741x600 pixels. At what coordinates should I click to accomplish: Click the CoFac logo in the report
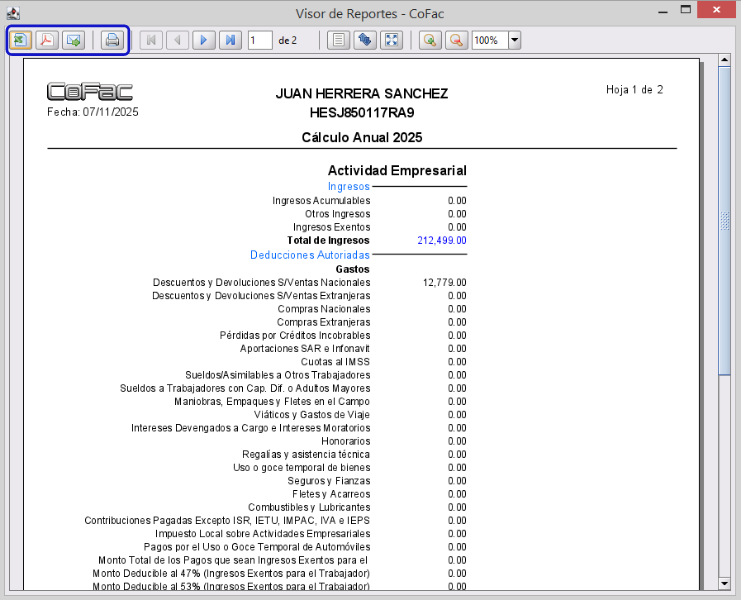tap(90, 92)
